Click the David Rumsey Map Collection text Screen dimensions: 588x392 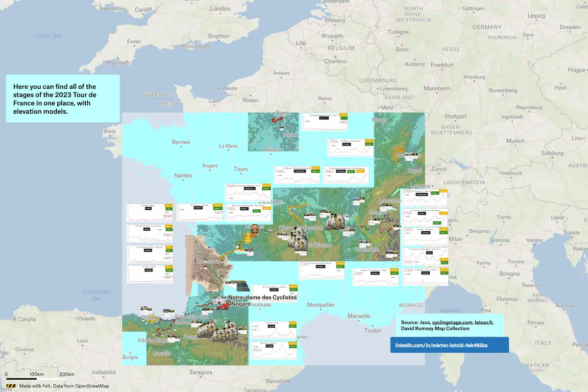click(435, 329)
